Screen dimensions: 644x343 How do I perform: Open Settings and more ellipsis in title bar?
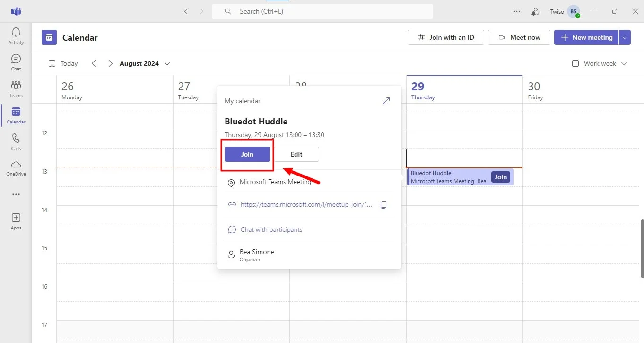pos(517,11)
